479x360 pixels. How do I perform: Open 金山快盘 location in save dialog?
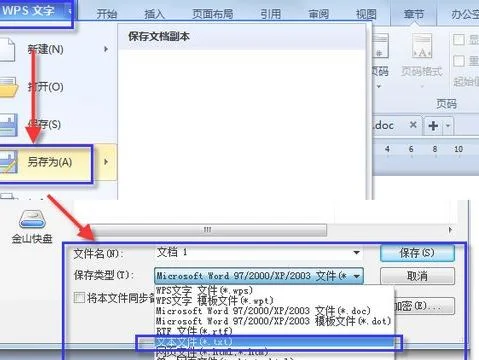coord(32,227)
